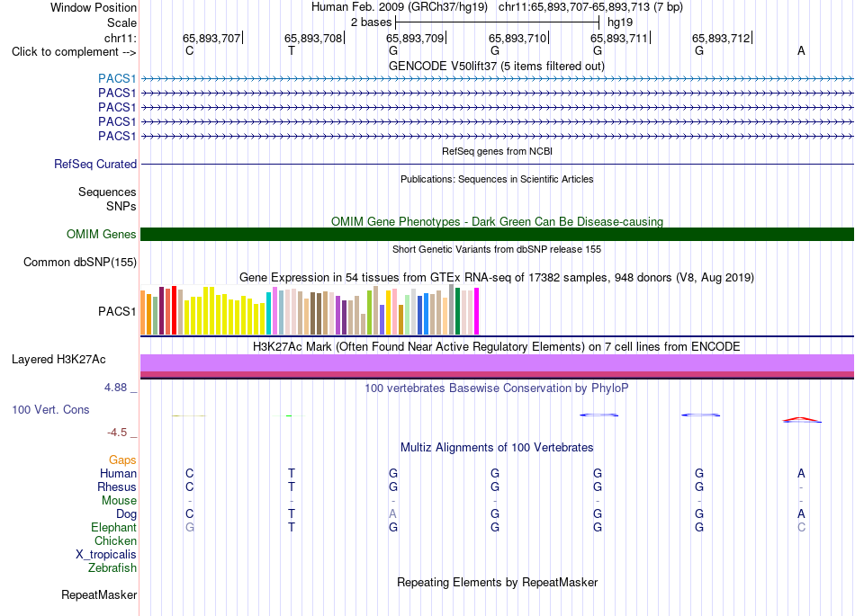The width and height of the screenshot is (855, 616).
Task: Click the "Common dbSNP(155)" track label
Action: [79, 262]
